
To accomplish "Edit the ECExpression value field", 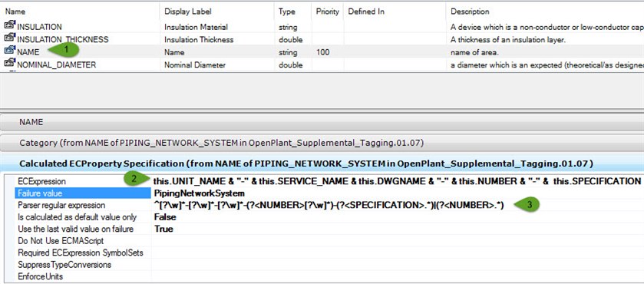I will (x=397, y=181).
